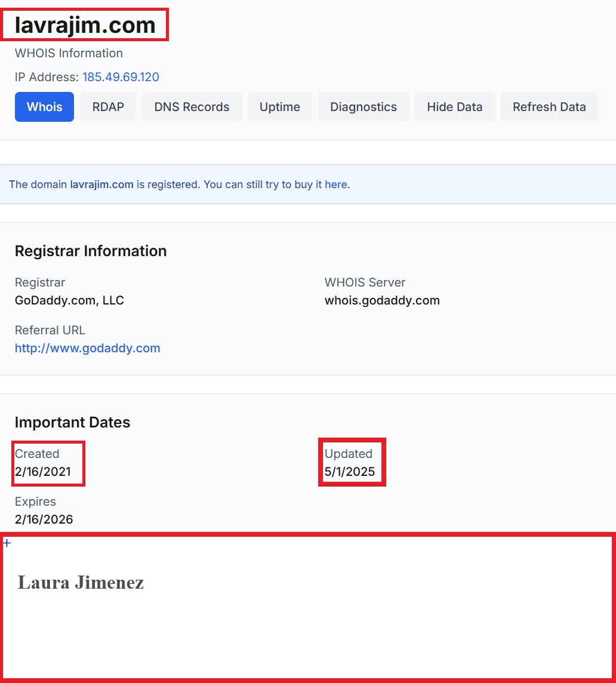Select the registrant name Laura Jimenez
This screenshot has width=616, height=683.
tap(81, 582)
